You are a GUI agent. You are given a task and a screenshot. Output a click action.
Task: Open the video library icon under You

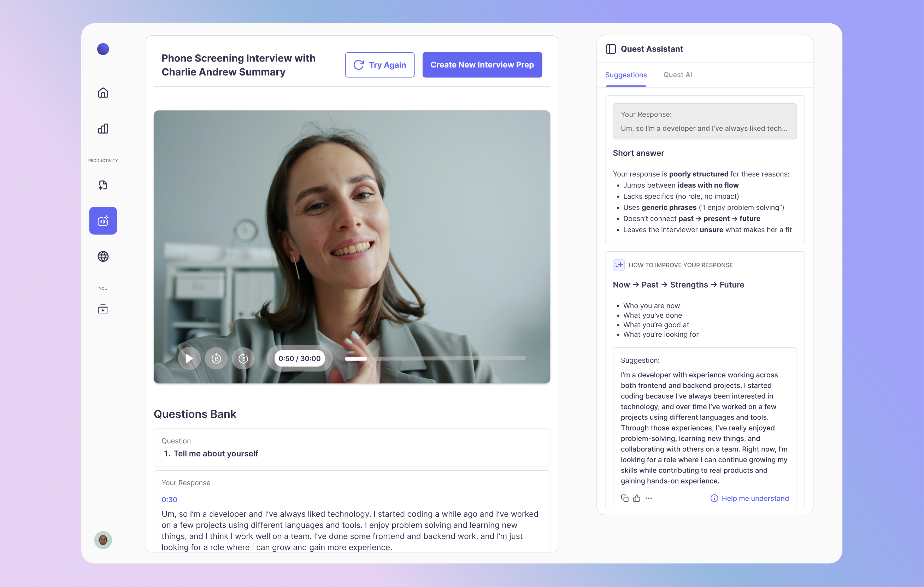103,309
